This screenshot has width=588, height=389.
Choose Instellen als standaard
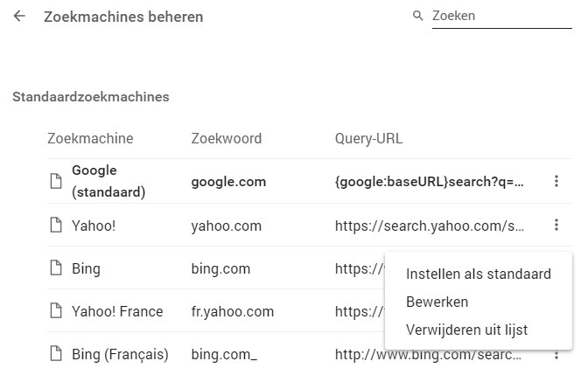[x=478, y=274]
